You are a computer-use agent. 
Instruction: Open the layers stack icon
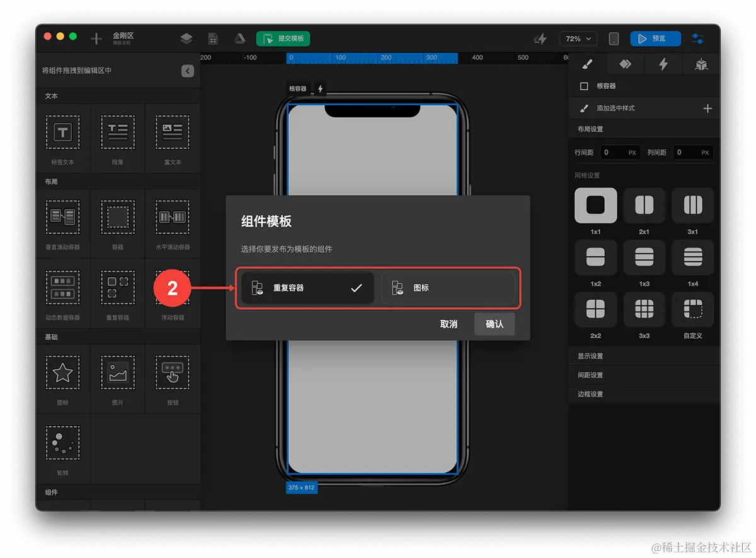(x=186, y=39)
